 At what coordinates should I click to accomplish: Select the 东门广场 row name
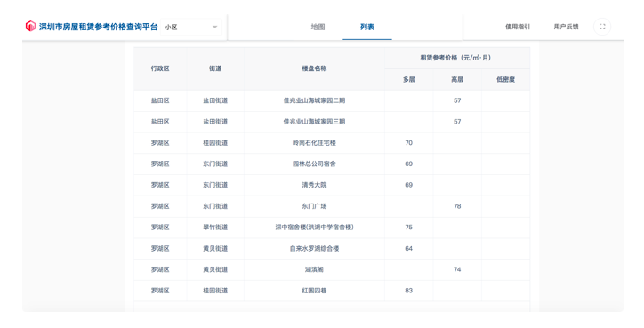coord(314,206)
